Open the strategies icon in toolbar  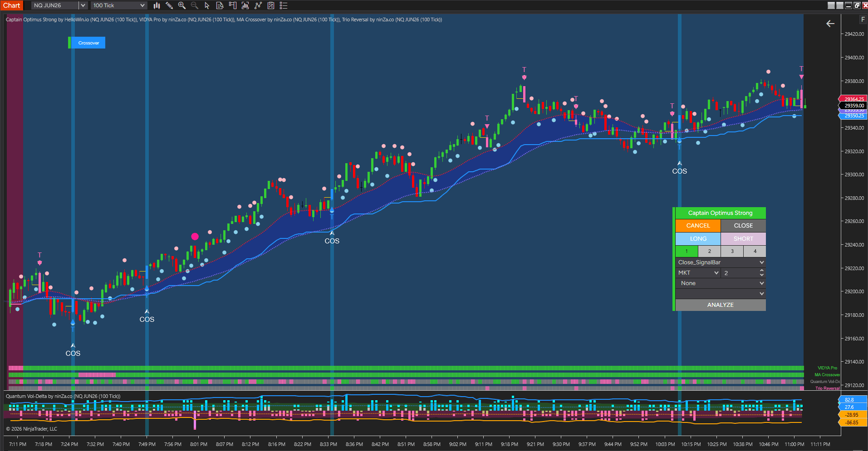point(271,5)
